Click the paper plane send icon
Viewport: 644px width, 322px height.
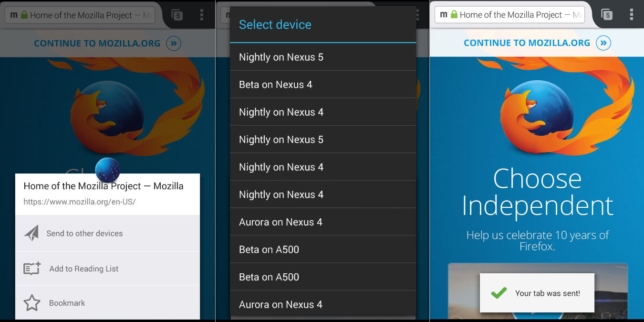point(31,233)
